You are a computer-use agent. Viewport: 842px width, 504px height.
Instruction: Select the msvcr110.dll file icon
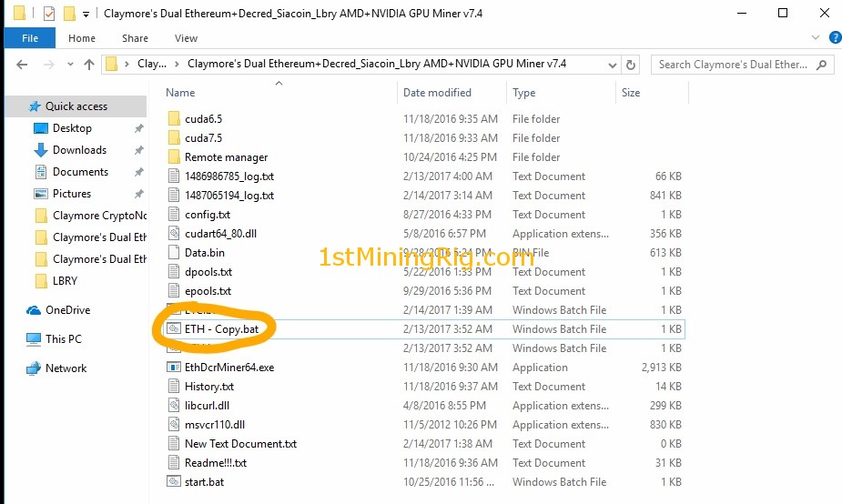(174, 425)
